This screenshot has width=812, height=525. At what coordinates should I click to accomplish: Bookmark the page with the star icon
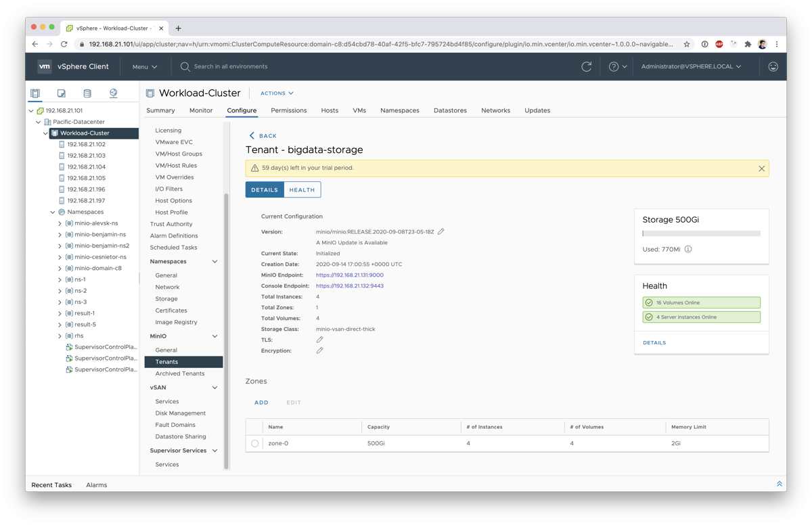(x=687, y=44)
